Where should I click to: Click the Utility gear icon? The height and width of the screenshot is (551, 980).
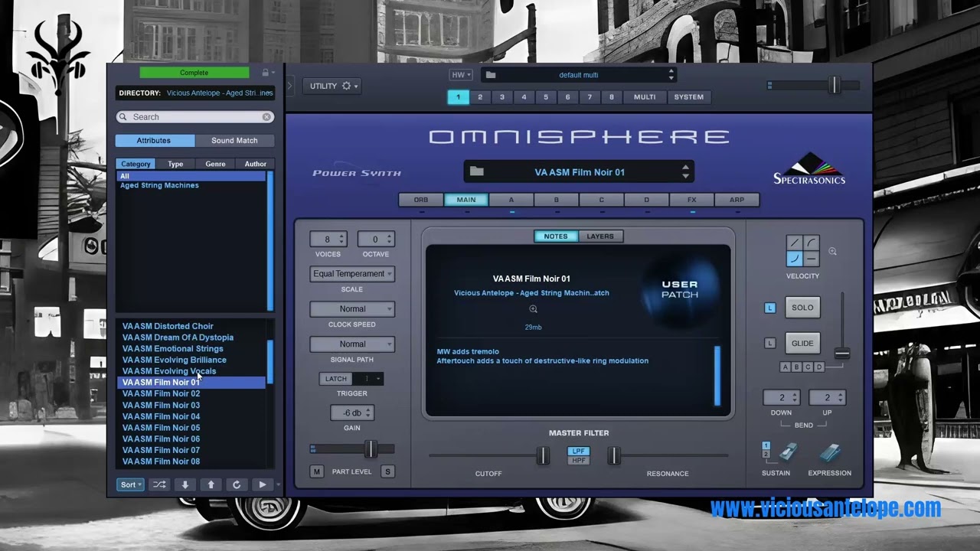pos(346,86)
